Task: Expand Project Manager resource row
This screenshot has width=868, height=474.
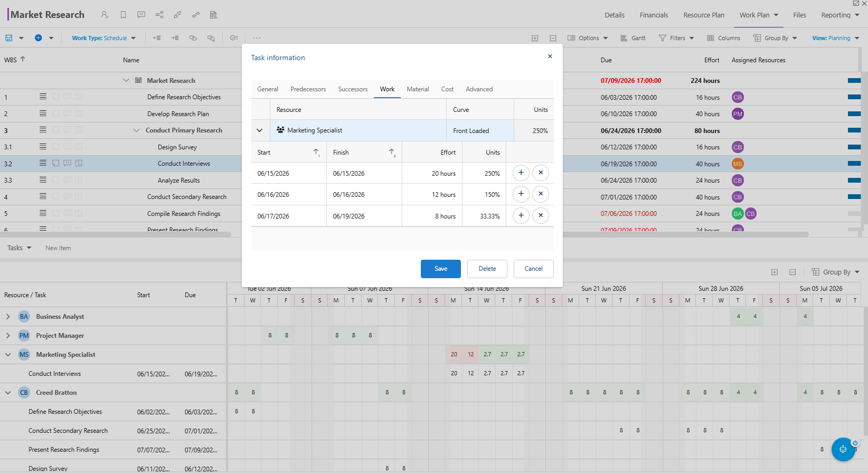Action: click(x=8, y=336)
